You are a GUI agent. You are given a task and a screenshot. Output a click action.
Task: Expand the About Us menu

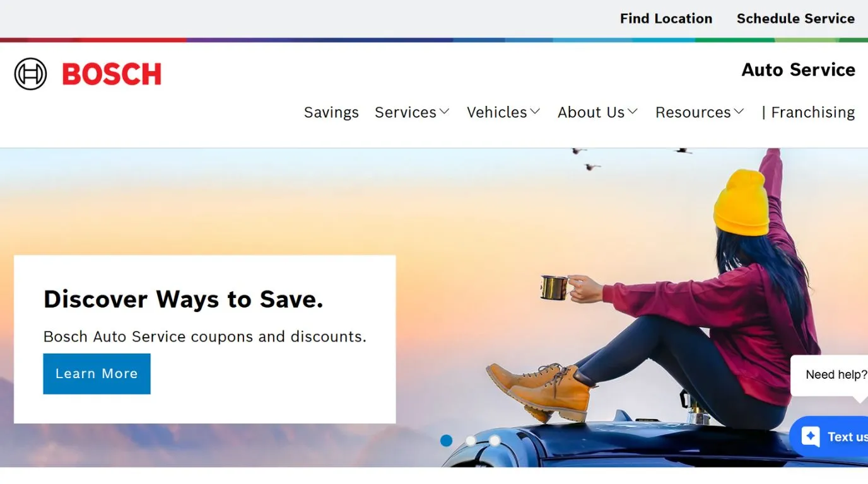(597, 112)
